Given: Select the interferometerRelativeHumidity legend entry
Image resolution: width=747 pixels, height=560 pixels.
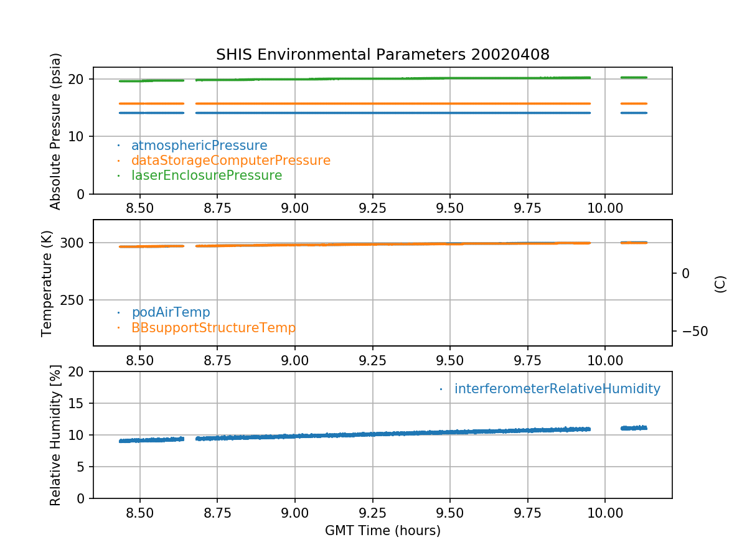Looking at the screenshot, I should click(x=557, y=389).
